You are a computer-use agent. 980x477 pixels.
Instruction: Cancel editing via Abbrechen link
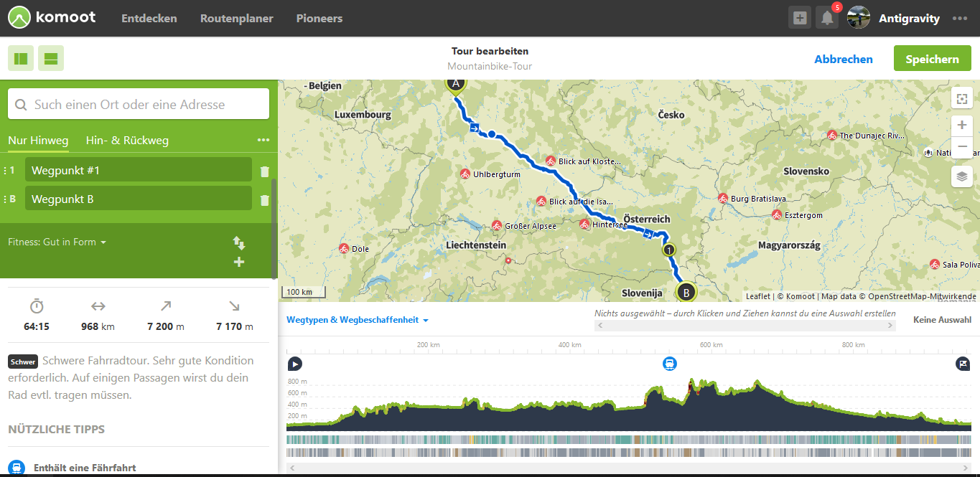844,60
